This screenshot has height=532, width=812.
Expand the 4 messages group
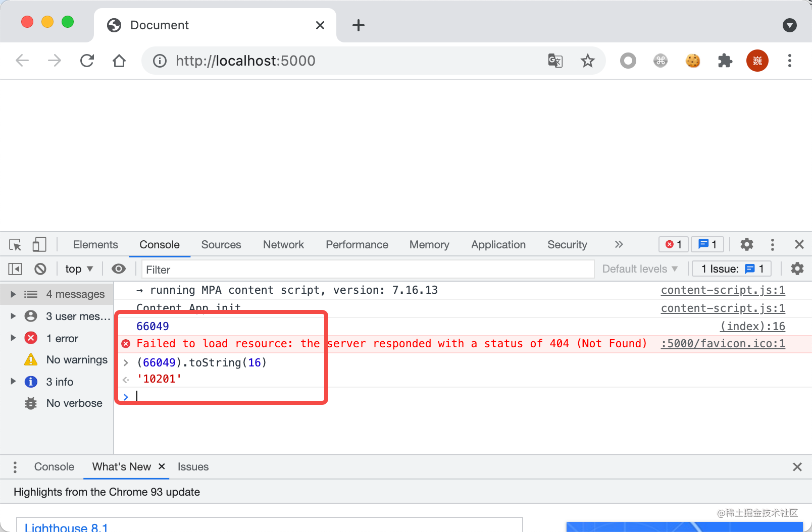pos(13,294)
